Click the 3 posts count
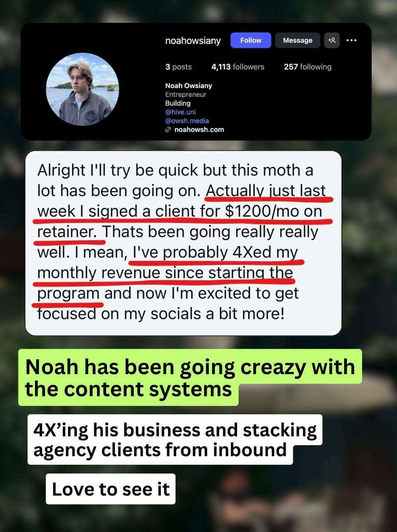Screen dimensions: 397x532 [x=179, y=67]
